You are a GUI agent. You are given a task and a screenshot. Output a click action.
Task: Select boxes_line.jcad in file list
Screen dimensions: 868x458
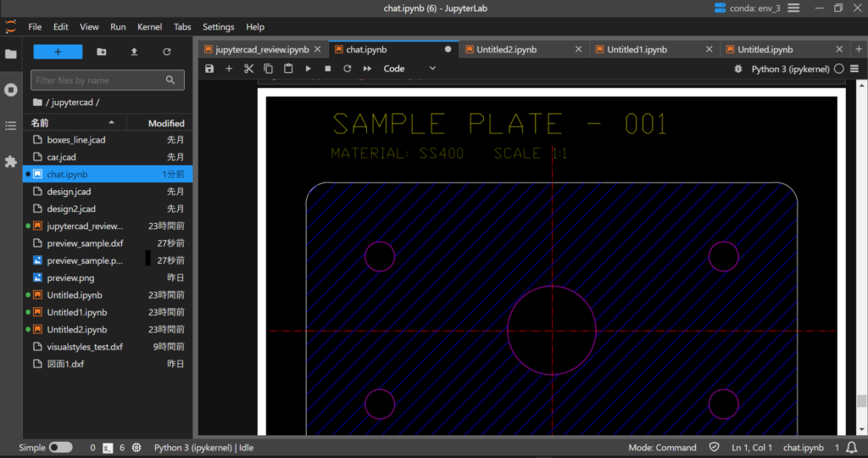pos(108,140)
